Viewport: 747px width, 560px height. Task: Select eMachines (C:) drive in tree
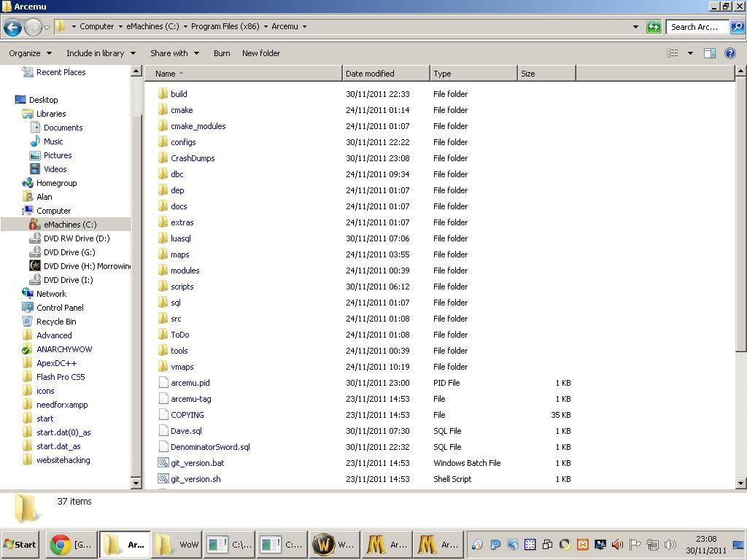point(70,225)
